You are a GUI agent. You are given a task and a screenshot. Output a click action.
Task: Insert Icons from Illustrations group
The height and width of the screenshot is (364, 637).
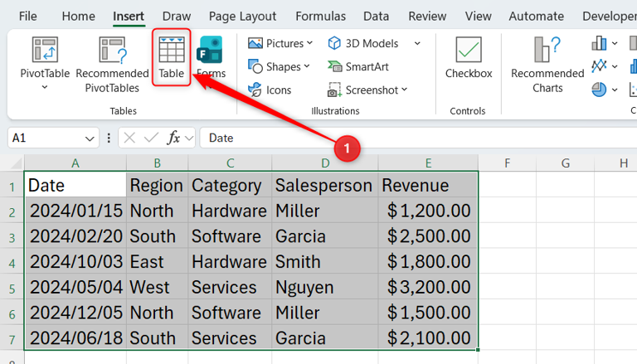click(270, 90)
